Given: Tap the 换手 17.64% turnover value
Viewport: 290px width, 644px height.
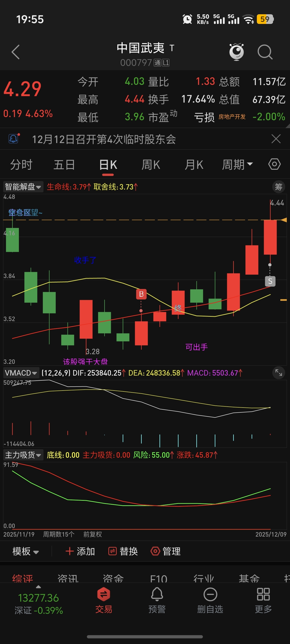Looking at the screenshot, I should tap(181, 99).
